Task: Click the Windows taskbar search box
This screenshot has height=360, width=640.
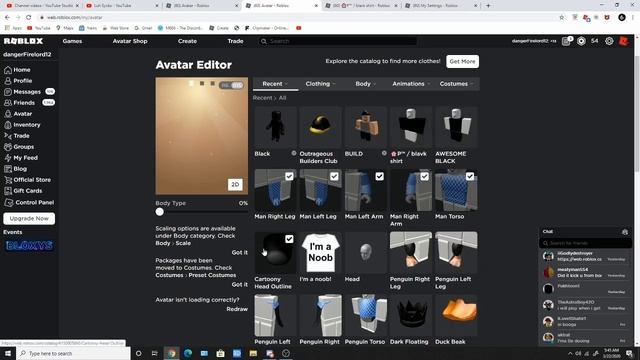Action: pos(74,353)
